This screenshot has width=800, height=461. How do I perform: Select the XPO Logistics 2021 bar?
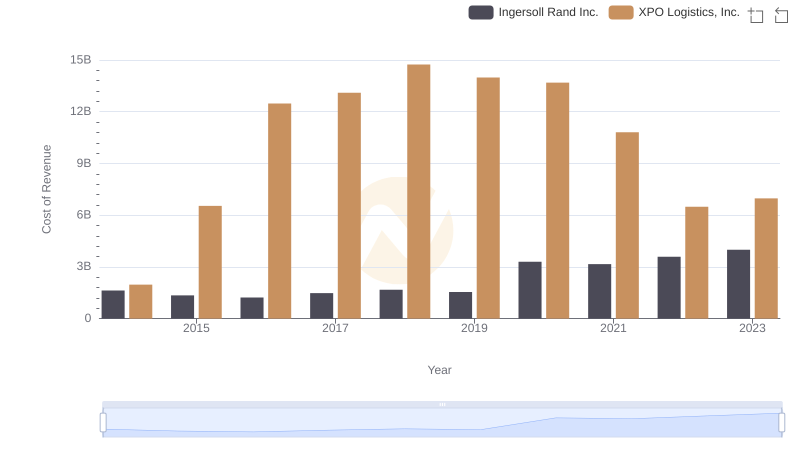(627, 225)
